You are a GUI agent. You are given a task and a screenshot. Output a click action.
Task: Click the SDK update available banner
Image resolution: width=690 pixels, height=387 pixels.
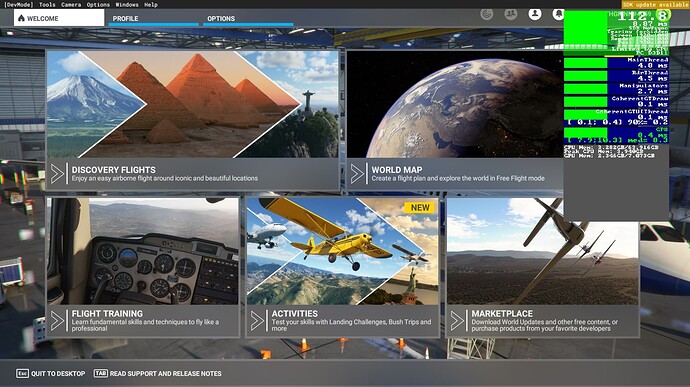tap(655, 4)
